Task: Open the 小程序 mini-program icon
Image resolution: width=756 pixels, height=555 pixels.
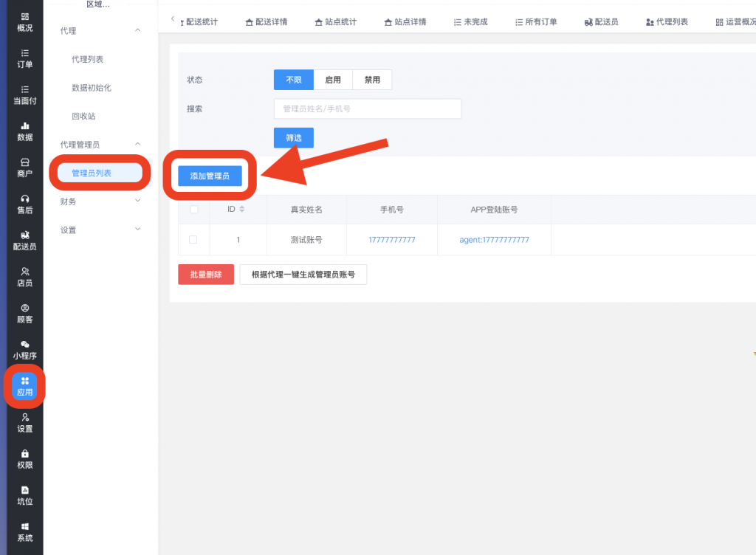Action: [24, 349]
